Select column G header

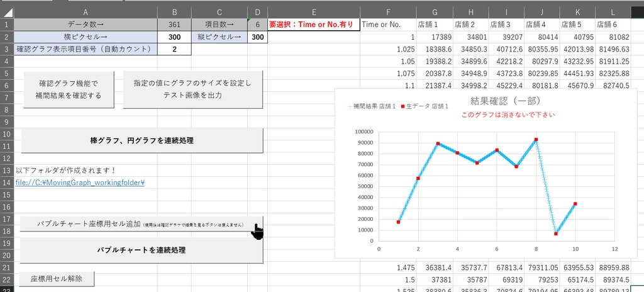435,13
